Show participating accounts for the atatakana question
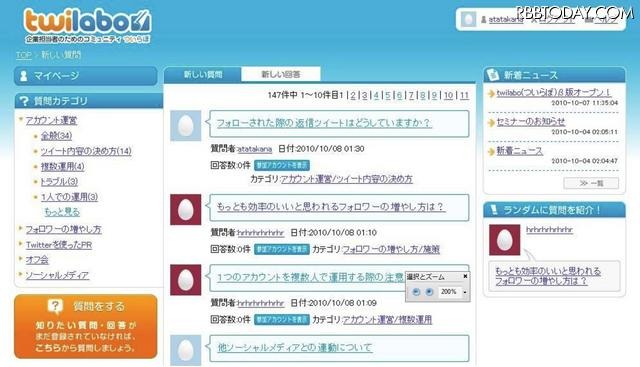640x367 pixels. (x=282, y=165)
